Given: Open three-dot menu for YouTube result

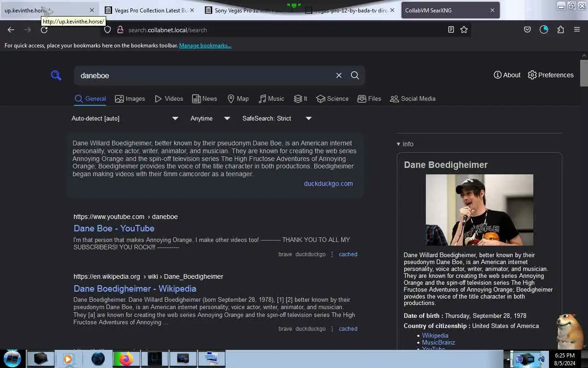Looking at the screenshot, I should coord(332,254).
